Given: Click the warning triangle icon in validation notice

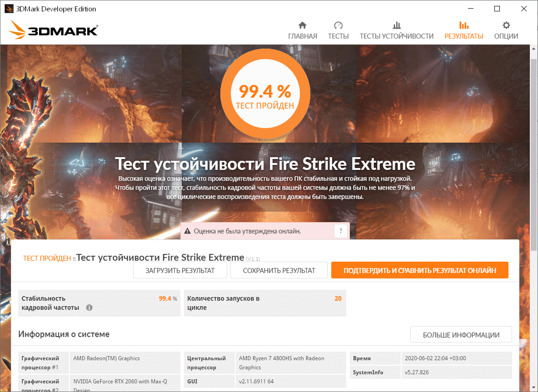Looking at the screenshot, I should tap(187, 231).
